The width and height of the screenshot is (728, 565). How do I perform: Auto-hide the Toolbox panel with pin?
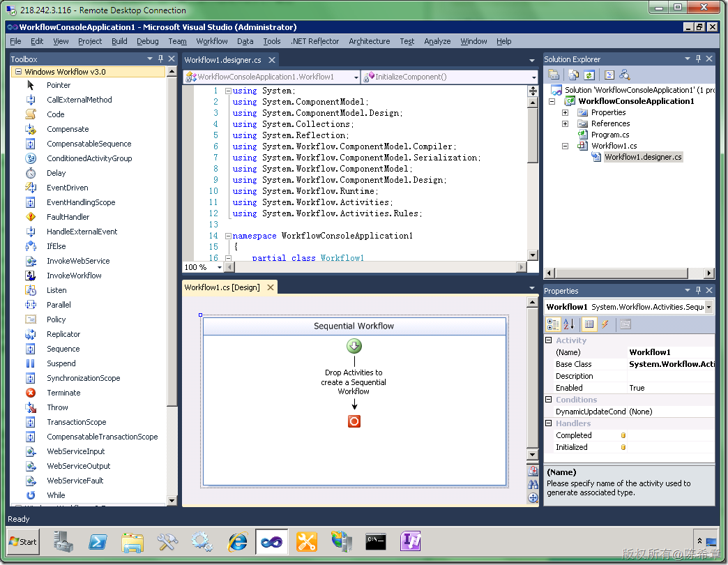click(x=160, y=59)
